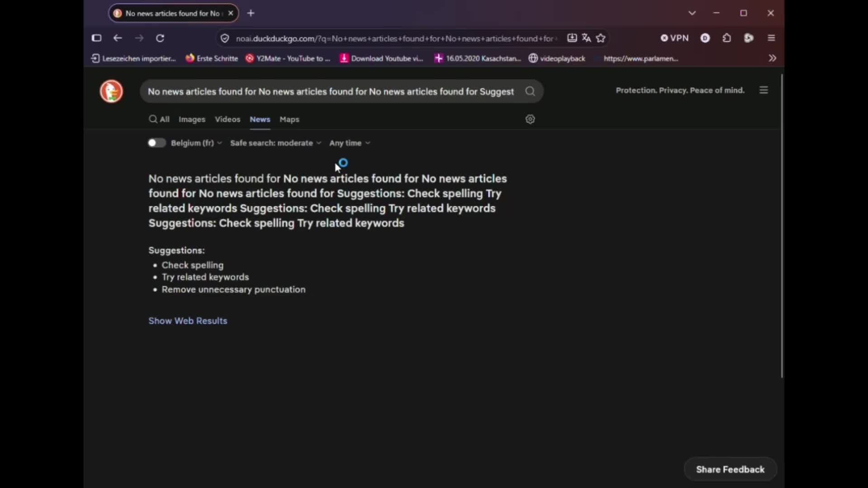Open the DuckDuckGo page hamburger menu

[764, 90]
